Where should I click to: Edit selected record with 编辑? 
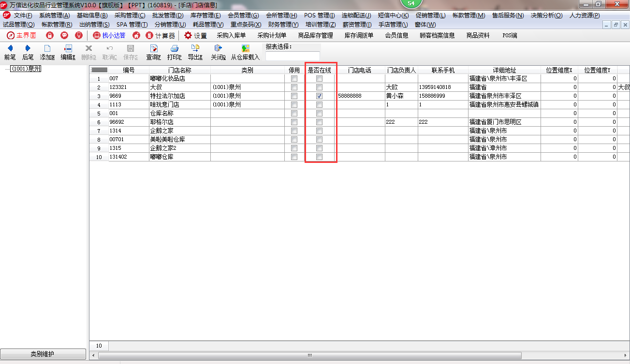click(68, 53)
